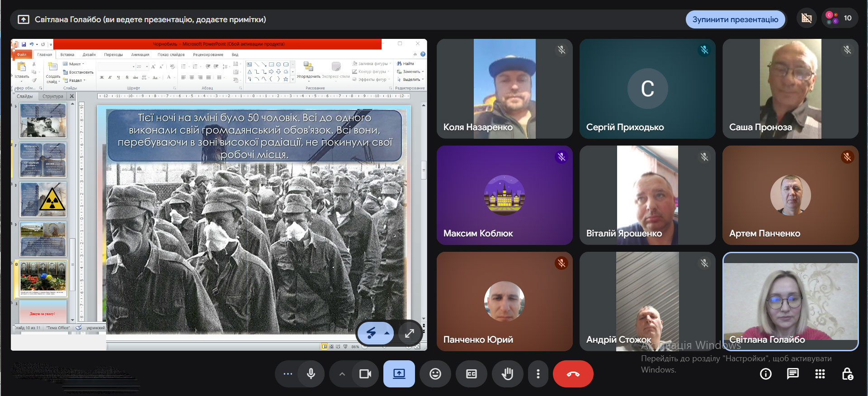Open the Показ слайдов ribbon tab
The width and height of the screenshot is (868, 396).
[x=171, y=55]
